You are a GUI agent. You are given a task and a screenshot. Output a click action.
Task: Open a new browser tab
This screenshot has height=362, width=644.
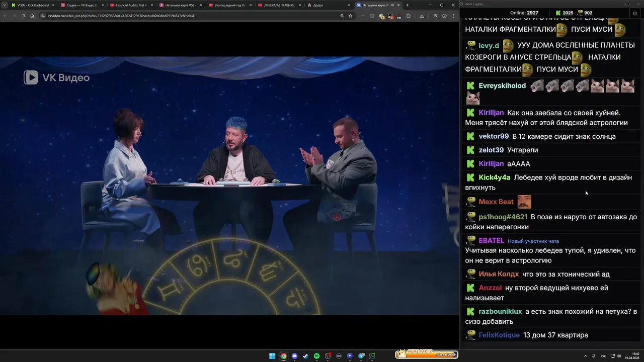(408, 5)
